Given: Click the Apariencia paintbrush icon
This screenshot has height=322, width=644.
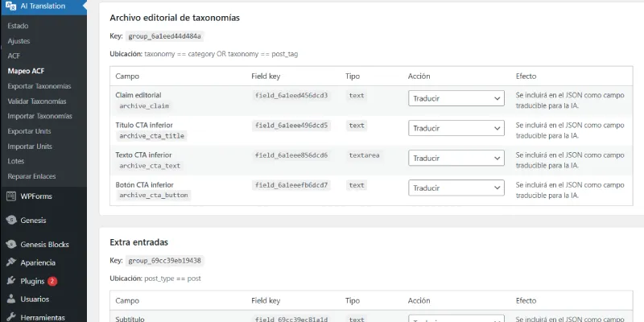Looking at the screenshot, I should (11, 262).
